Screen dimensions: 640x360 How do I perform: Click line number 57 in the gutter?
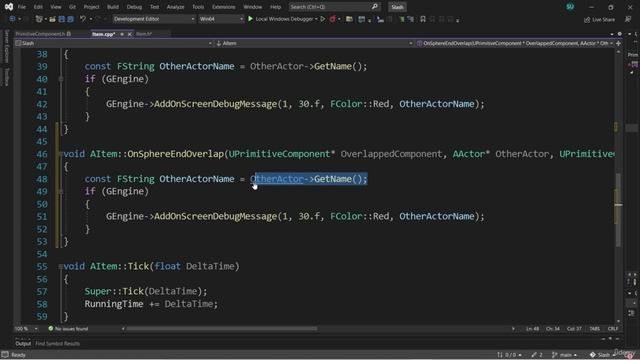(42, 291)
